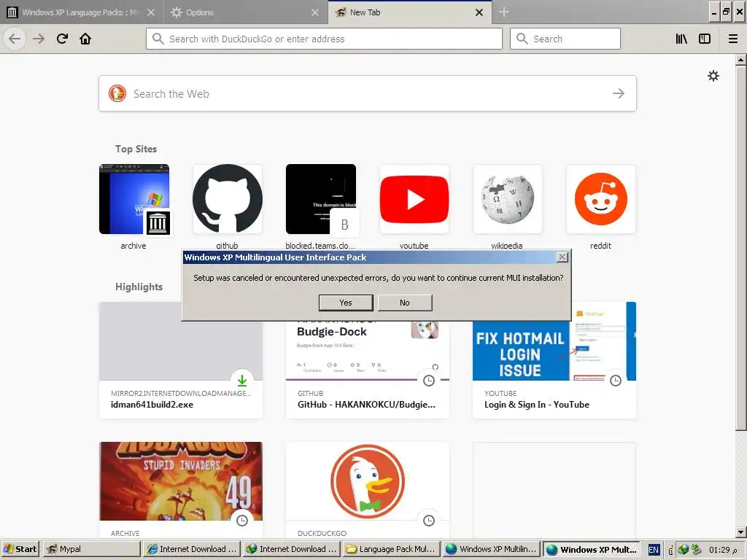Switch to the Options tab
747x560 pixels.
click(245, 12)
